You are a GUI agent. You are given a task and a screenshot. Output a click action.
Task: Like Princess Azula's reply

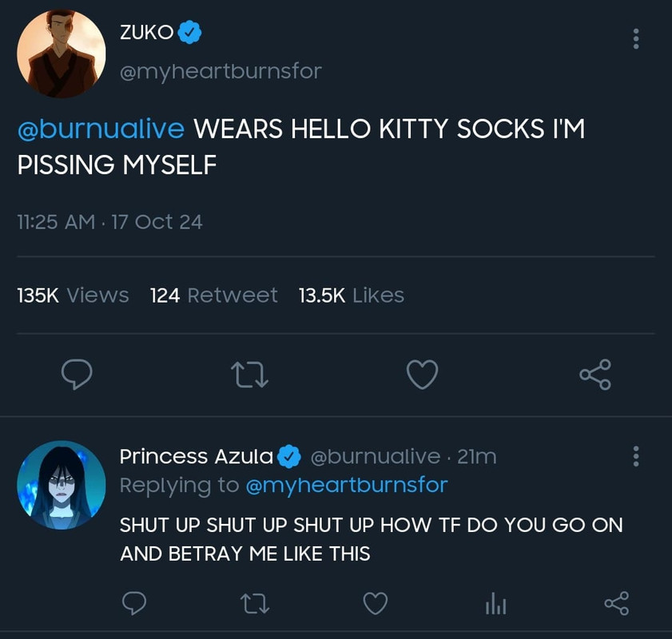click(375, 604)
